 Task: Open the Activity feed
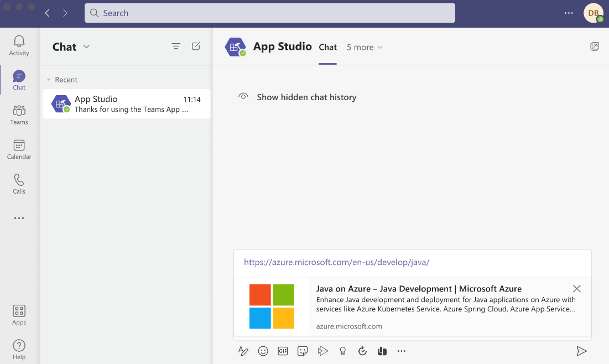pyautogui.click(x=19, y=45)
